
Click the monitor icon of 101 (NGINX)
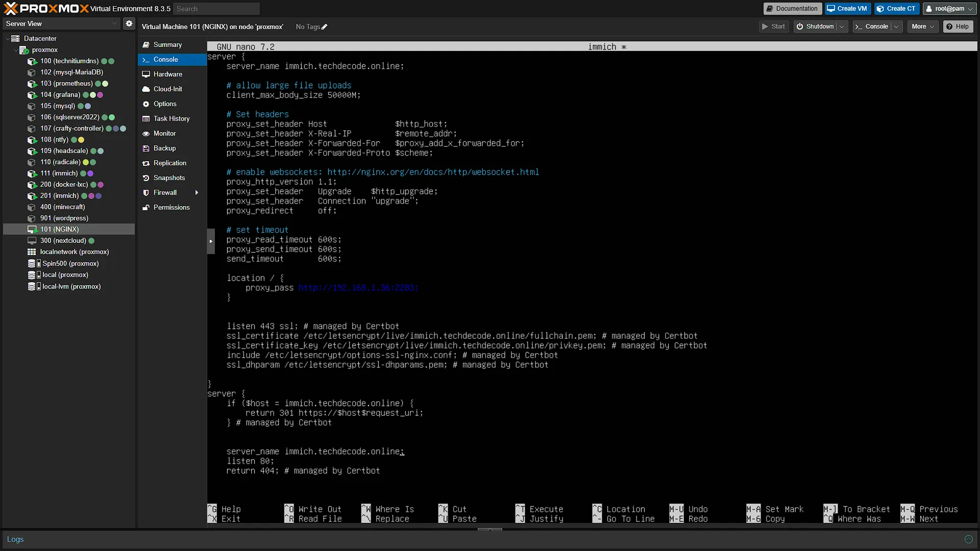pyautogui.click(x=32, y=230)
